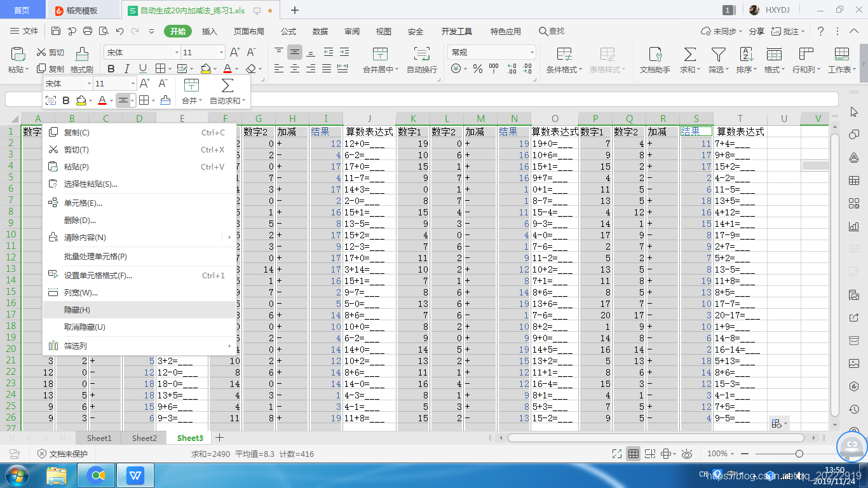Open the 插入 (Insert) ribbon tab
The width and height of the screenshot is (868, 488).
click(x=209, y=31)
